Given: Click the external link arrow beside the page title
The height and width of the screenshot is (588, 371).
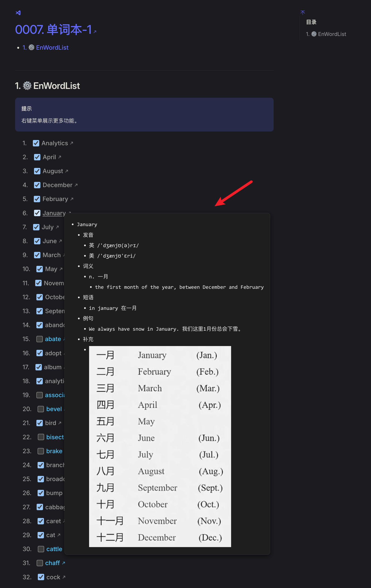Looking at the screenshot, I should click(x=95, y=32).
